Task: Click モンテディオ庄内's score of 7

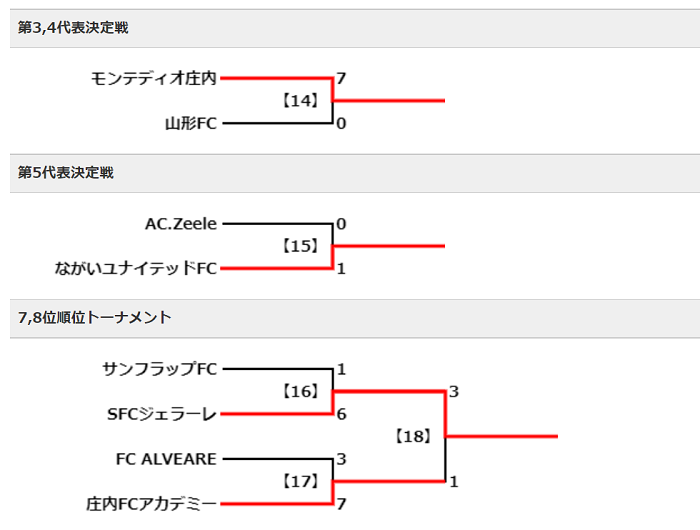Action: click(x=341, y=79)
